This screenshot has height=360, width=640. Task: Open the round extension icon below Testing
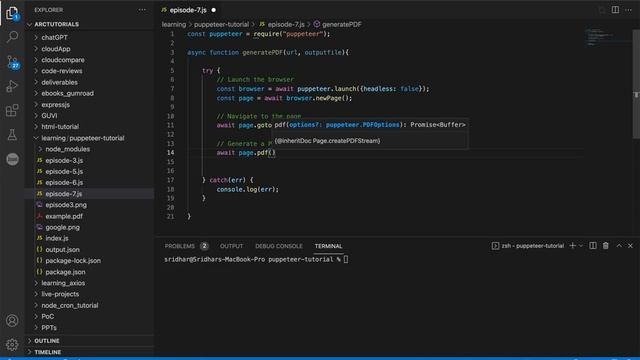click(12, 159)
